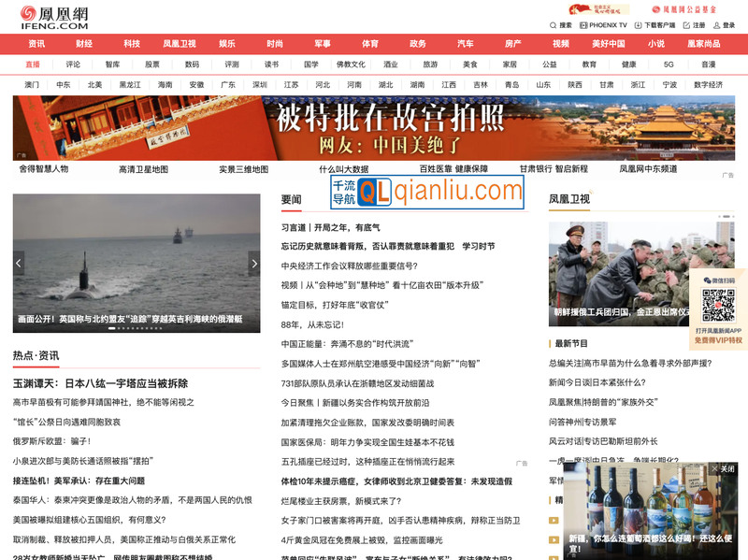Open the 深圳 regional channel link

[259, 84]
